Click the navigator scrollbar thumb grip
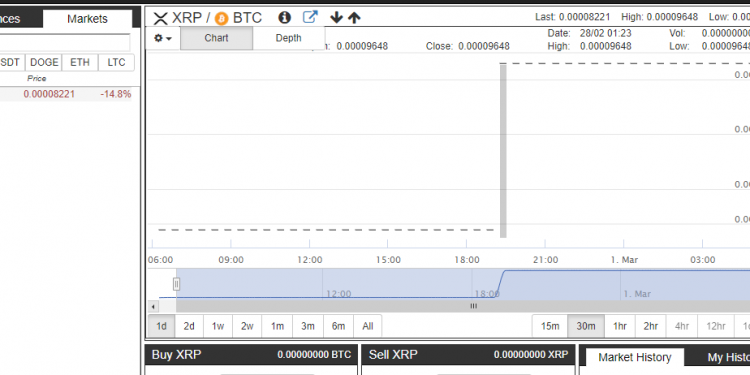 pyautogui.click(x=473, y=306)
